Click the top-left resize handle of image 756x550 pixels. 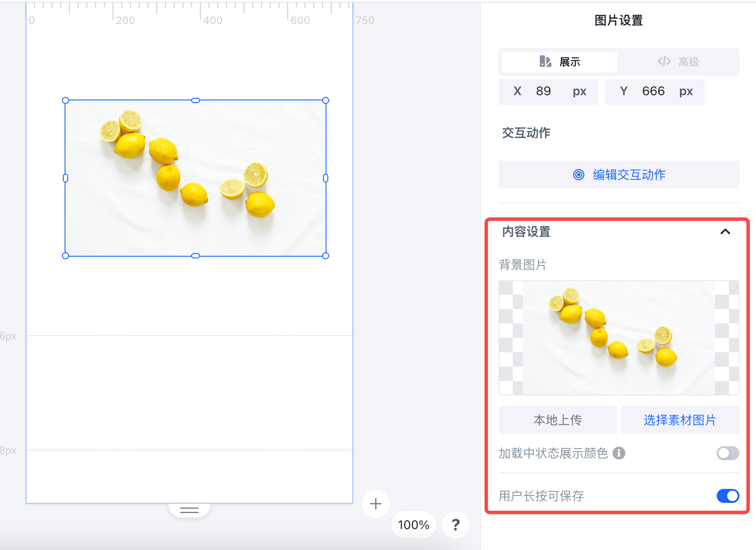pos(65,100)
